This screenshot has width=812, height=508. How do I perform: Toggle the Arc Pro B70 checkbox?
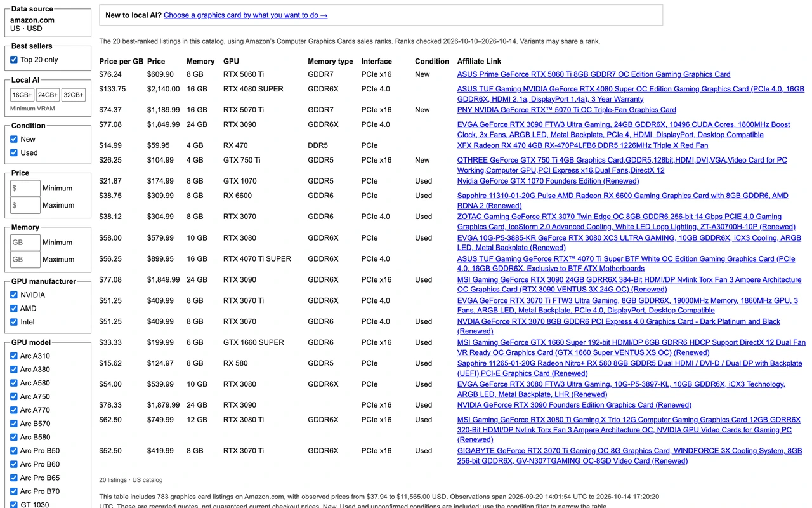coord(14,491)
